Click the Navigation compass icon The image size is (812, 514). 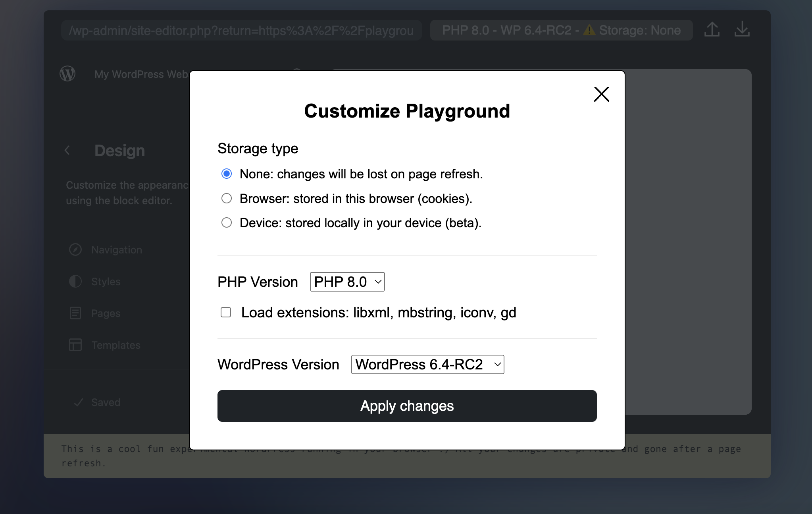pos(75,250)
